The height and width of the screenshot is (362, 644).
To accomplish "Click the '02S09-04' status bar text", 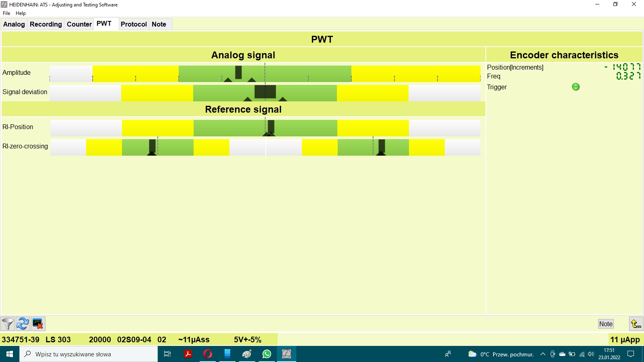I will point(134,339).
